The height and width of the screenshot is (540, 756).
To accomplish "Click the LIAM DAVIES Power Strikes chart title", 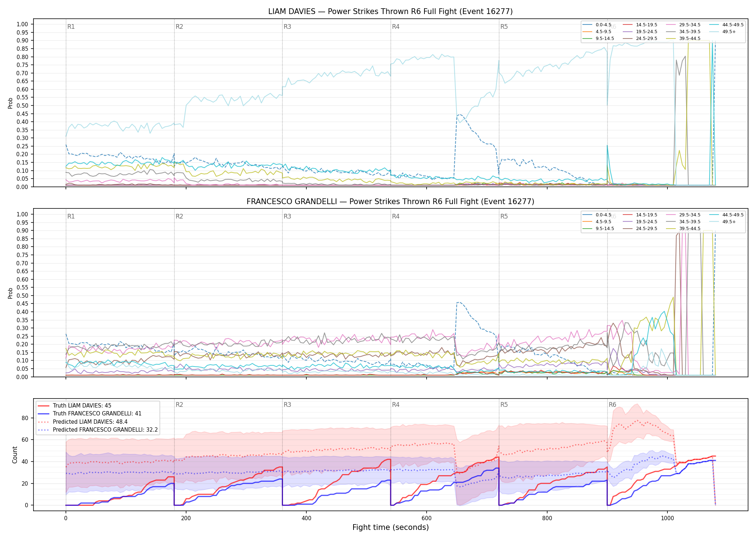I will pos(390,12).
